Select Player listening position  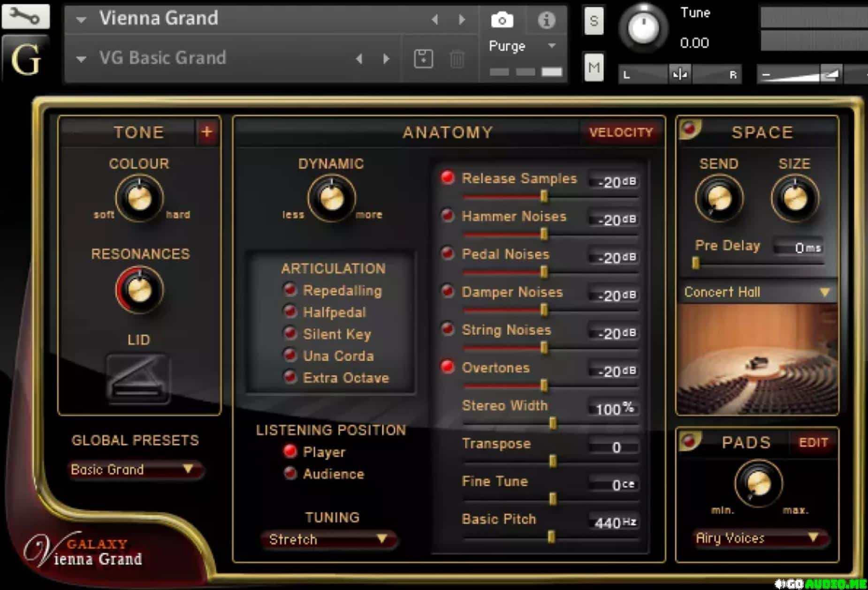point(290,451)
